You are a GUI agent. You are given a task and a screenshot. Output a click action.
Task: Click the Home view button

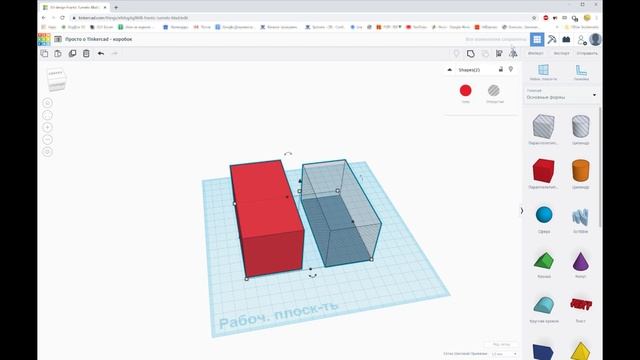[x=47, y=103]
